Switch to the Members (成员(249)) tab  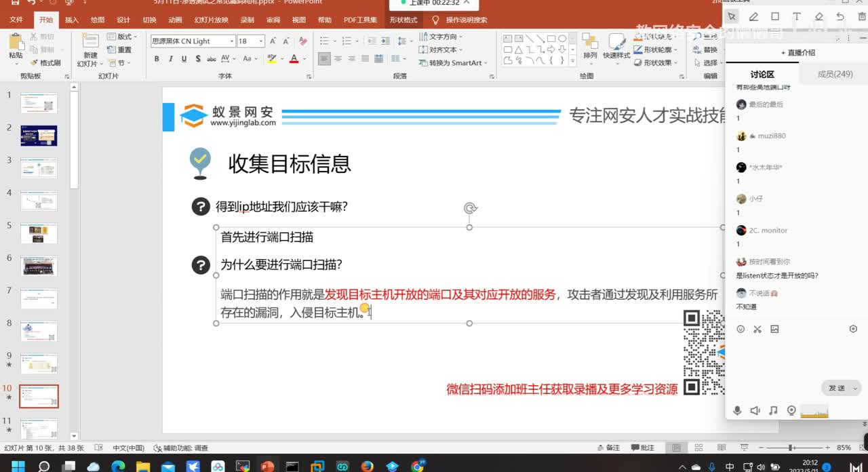coord(835,74)
